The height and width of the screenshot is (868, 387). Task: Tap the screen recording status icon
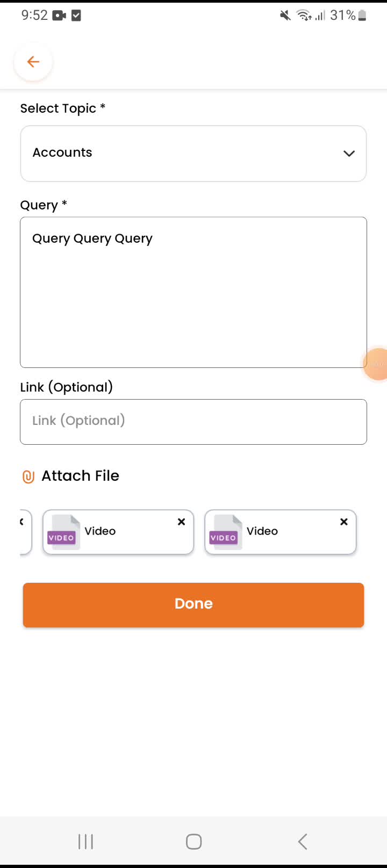tap(59, 16)
